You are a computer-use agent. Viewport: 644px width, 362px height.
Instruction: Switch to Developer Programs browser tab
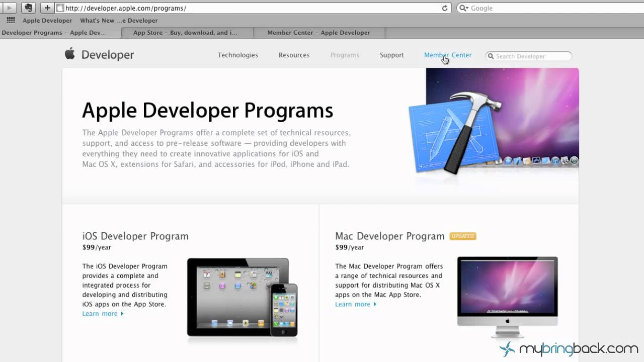point(60,33)
